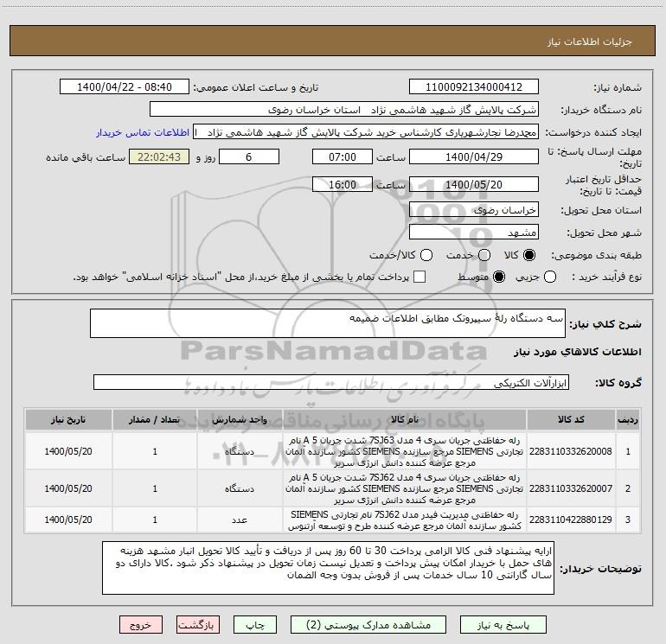Select the جزیی purchase type radio
This screenshot has width=666, height=644.
coord(549,277)
